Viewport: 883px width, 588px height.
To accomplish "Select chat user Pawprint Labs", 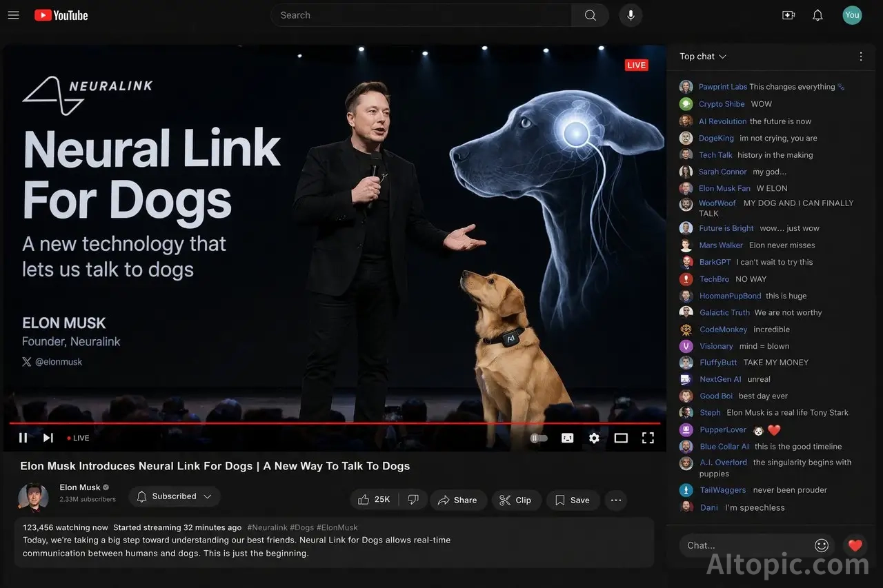I will click(x=723, y=87).
